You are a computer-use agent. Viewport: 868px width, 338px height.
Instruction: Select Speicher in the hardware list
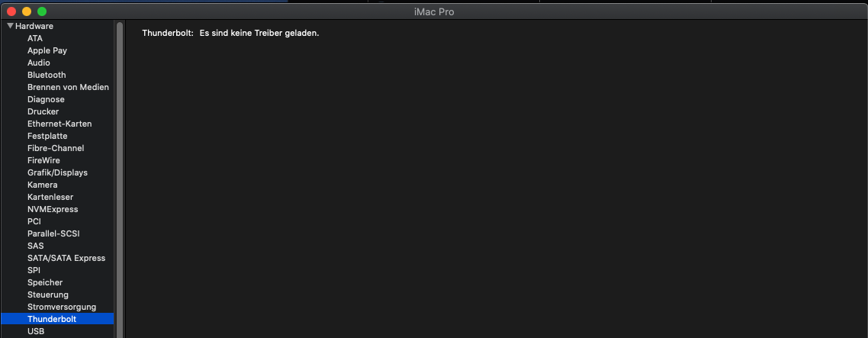tap(45, 282)
